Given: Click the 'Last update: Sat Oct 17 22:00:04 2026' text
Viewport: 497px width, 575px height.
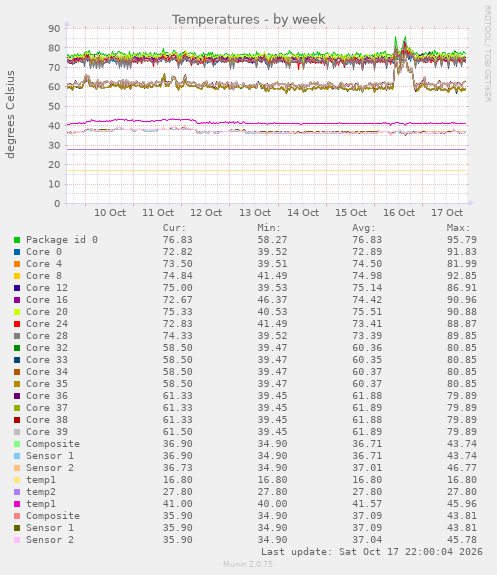Looking at the screenshot, I should click(x=372, y=552).
